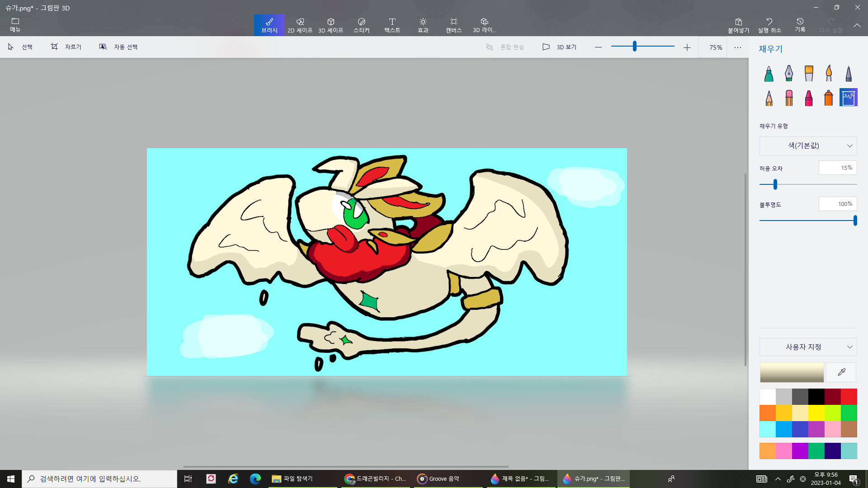Click the current color preview box

[x=792, y=372]
